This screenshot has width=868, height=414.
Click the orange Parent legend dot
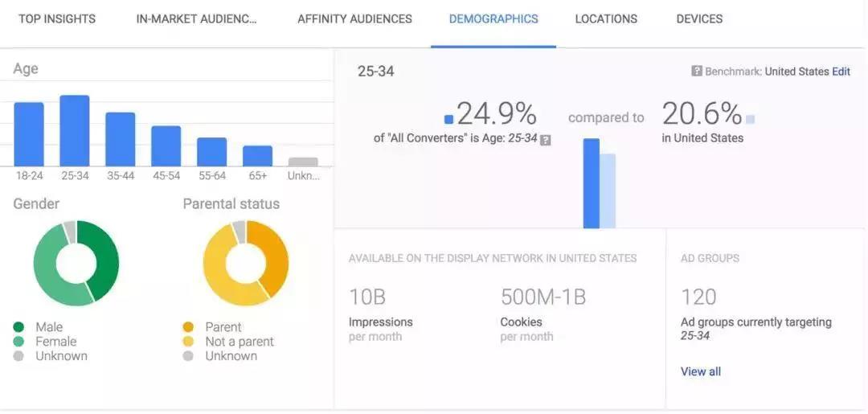pyautogui.click(x=188, y=327)
